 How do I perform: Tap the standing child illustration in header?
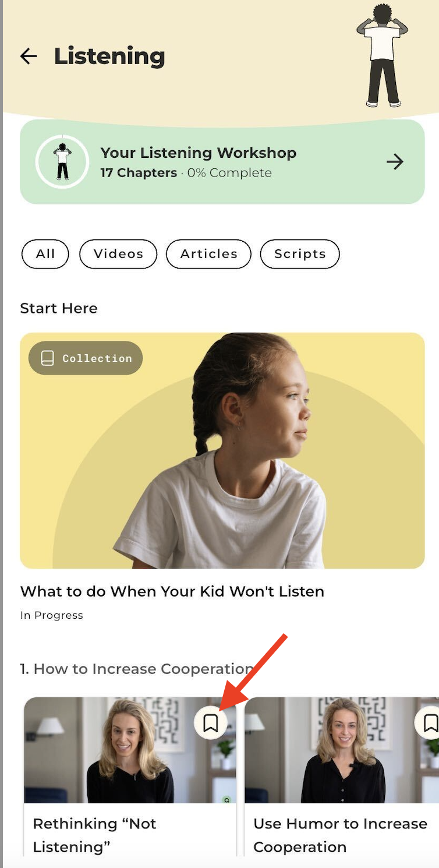point(383,55)
